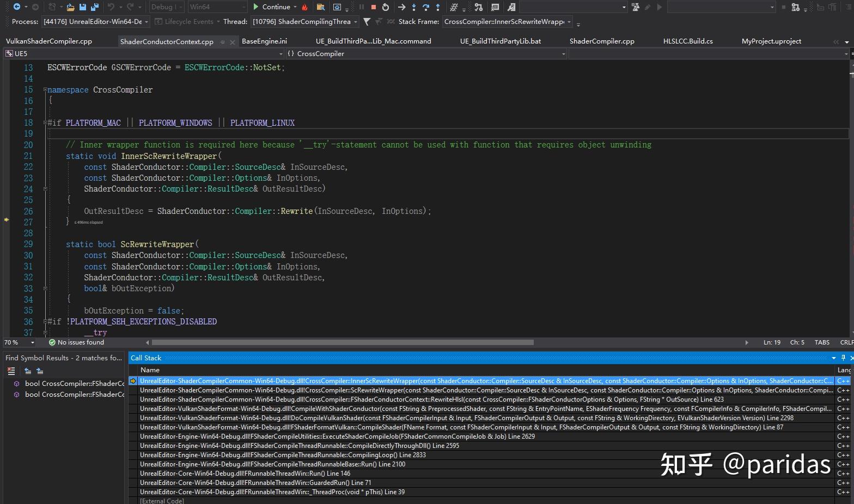
Task: Click the horizontal scrollbar under the code editor
Action: 343,342
